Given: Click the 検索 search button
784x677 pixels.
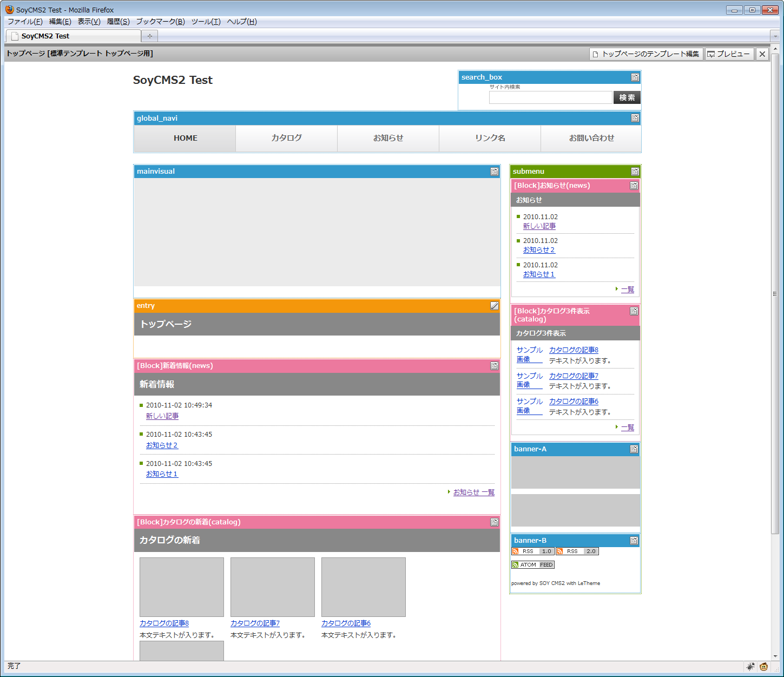Looking at the screenshot, I should tap(627, 97).
